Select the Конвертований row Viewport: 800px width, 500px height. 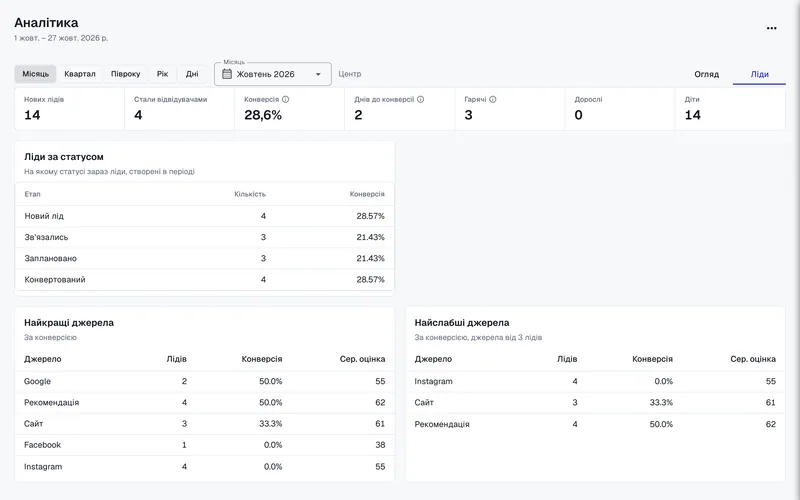205,280
